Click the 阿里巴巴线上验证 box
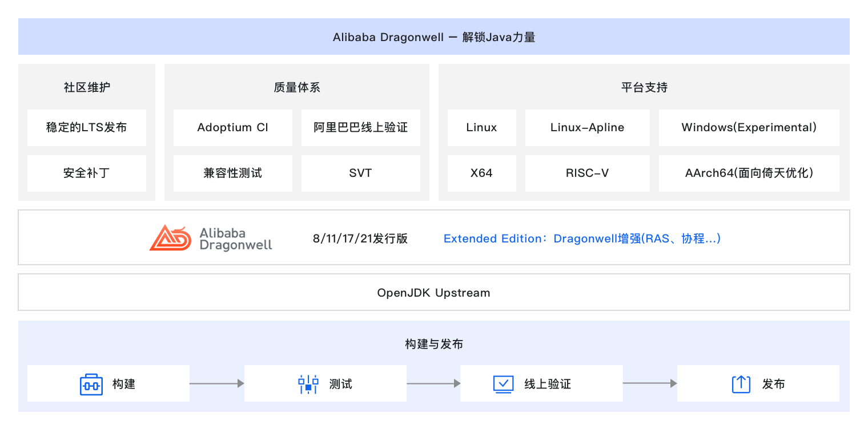Screen dimensions: 868x429 pyautogui.click(x=361, y=128)
